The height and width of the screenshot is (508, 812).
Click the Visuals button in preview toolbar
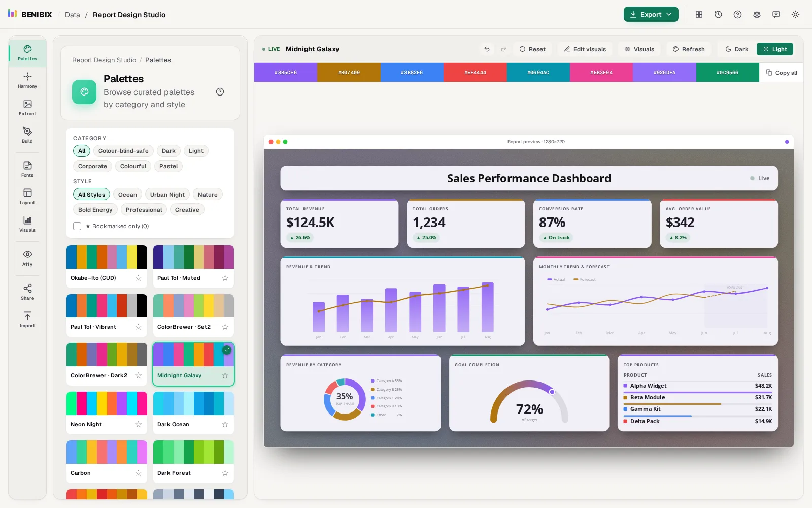(x=639, y=49)
